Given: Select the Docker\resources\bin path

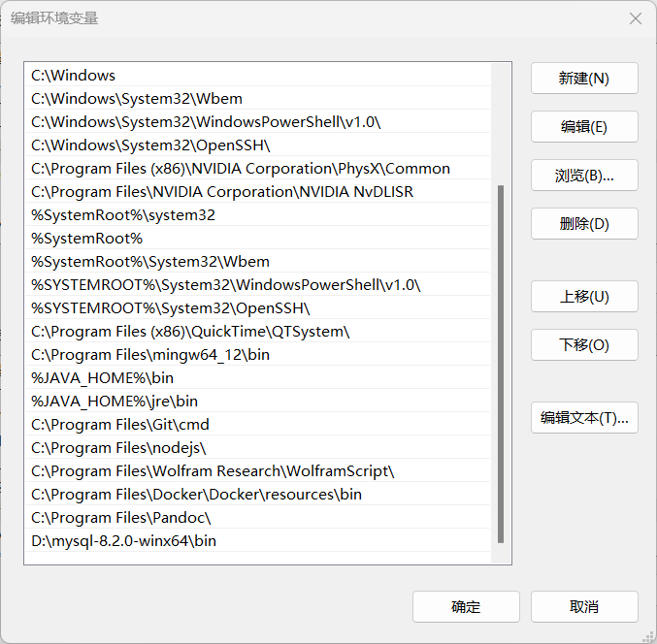Looking at the screenshot, I should pyautogui.click(x=258, y=494).
